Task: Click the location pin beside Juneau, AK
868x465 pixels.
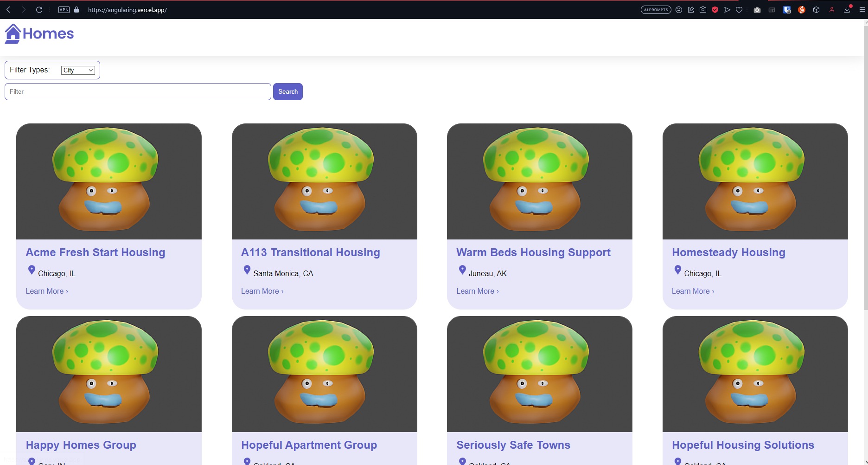Action: click(x=462, y=270)
